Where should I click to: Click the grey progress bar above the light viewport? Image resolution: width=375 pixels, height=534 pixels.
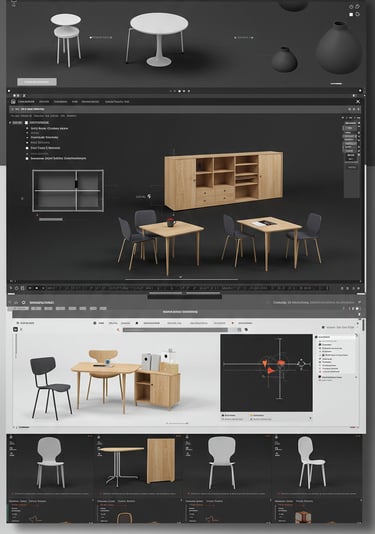pyautogui.click(x=175, y=330)
